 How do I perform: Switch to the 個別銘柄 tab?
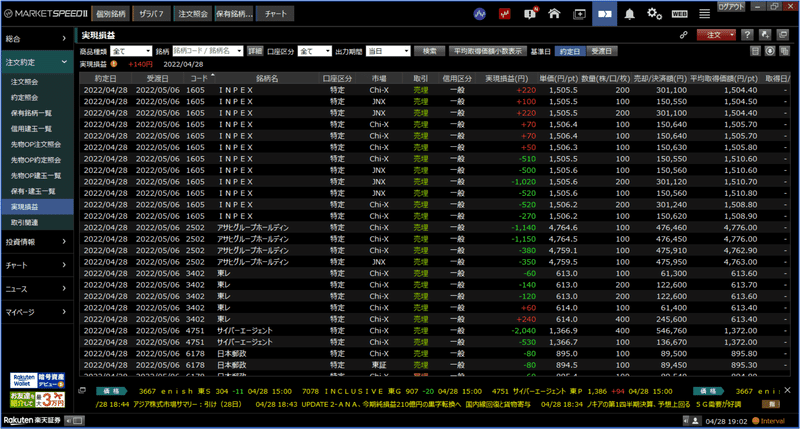click(111, 14)
